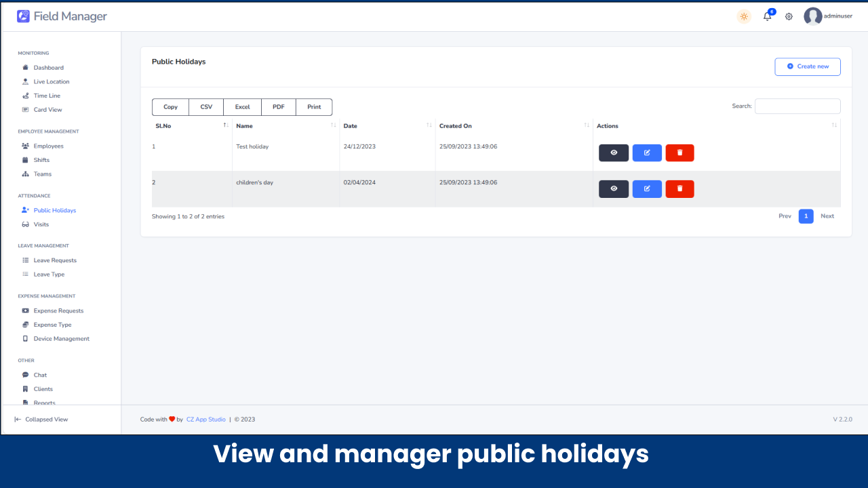Export holidays to PDF

click(278, 106)
